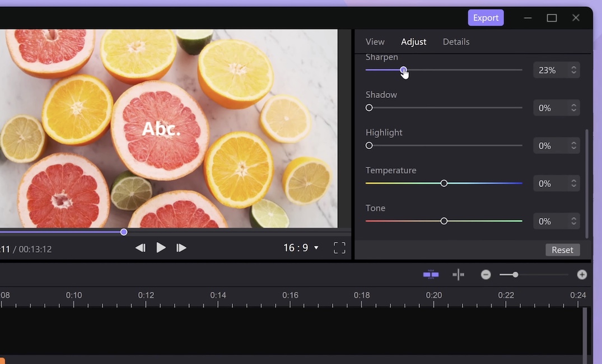Click the 0:20 mark on timeline ruler
The height and width of the screenshot is (364, 602).
tap(434, 295)
